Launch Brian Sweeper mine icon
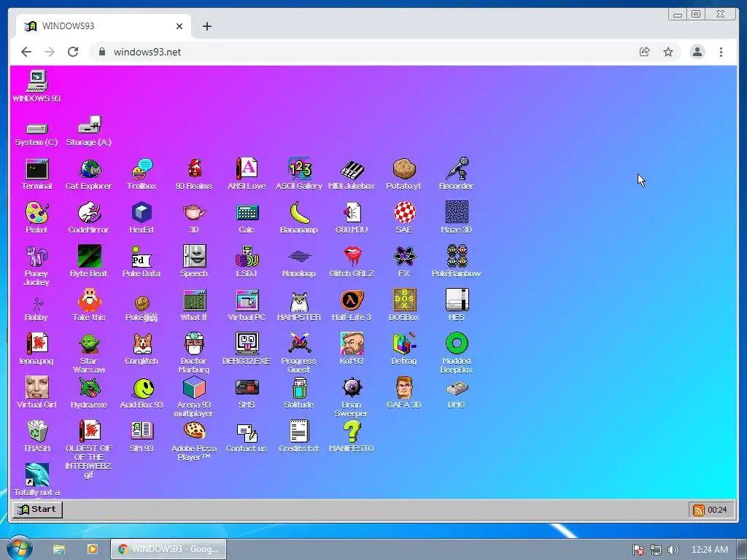The height and width of the screenshot is (560, 747). (x=352, y=388)
